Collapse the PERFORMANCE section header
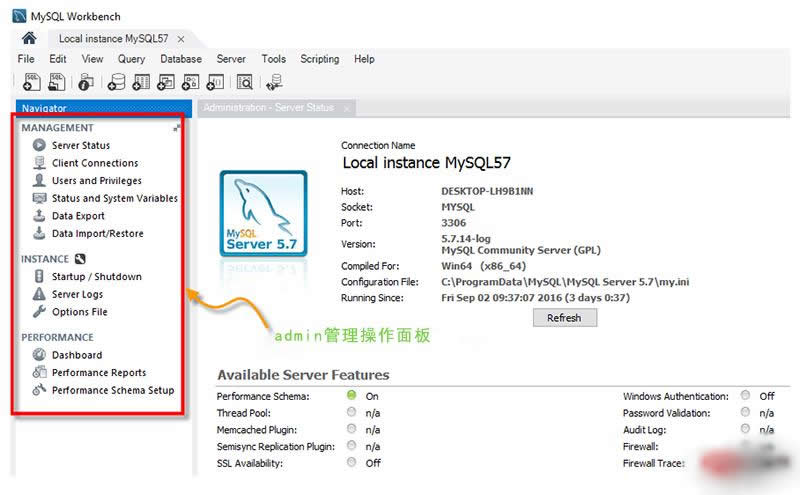Screen dimensions: 800x495 point(58,337)
